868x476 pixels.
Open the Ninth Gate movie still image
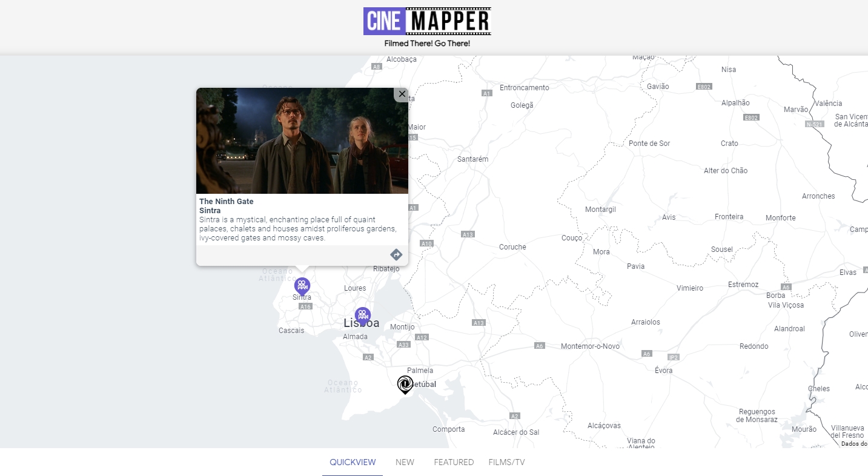coord(302,140)
